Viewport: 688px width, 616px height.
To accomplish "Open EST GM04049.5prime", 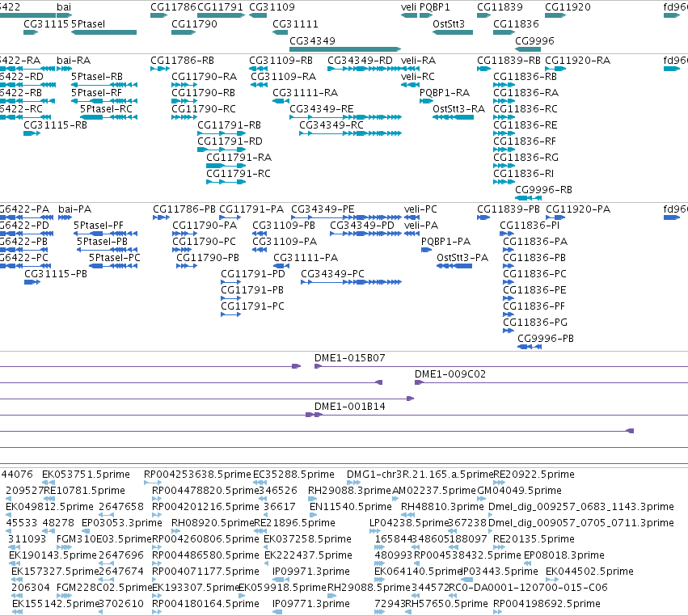I will [x=519, y=491].
